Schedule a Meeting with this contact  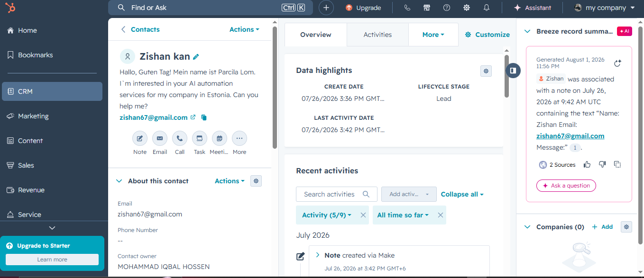click(220, 138)
